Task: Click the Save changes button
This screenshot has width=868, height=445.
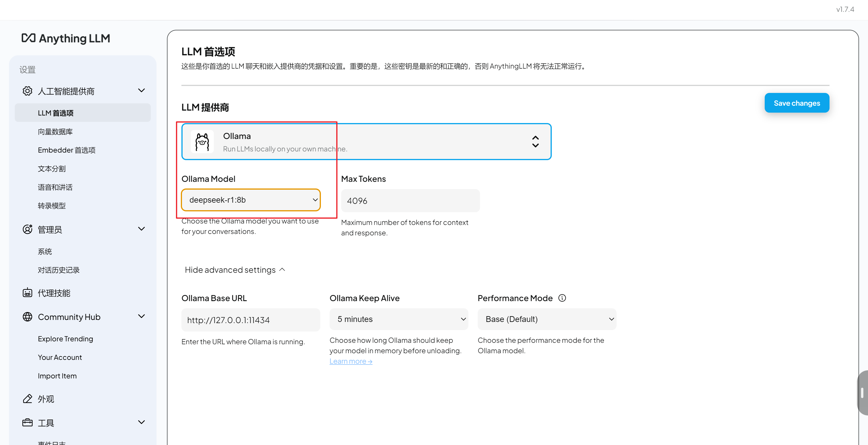Action: (x=797, y=103)
